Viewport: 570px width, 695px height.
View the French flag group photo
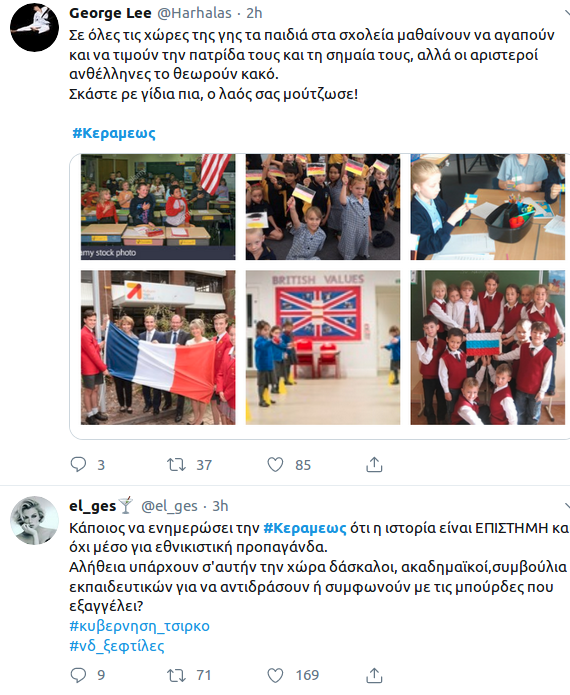(158, 348)
